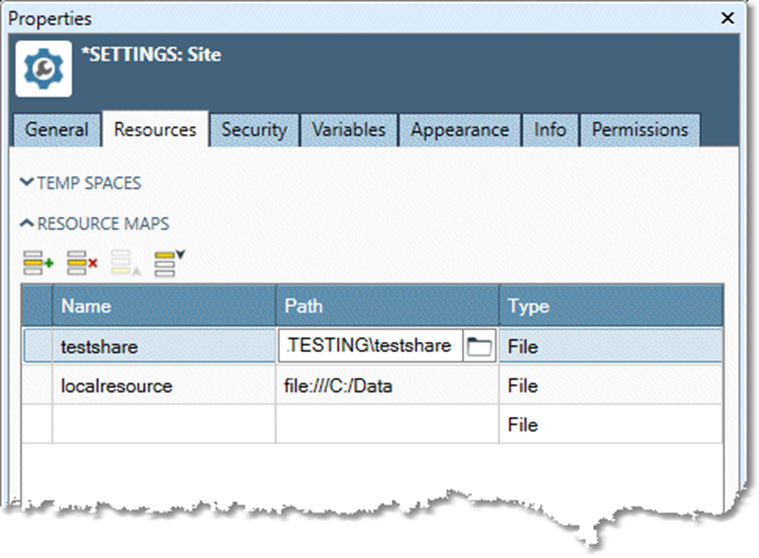Click the add row icon in Resource Maps
Viewport: 759px width, 558px height.
click(39, 263)
